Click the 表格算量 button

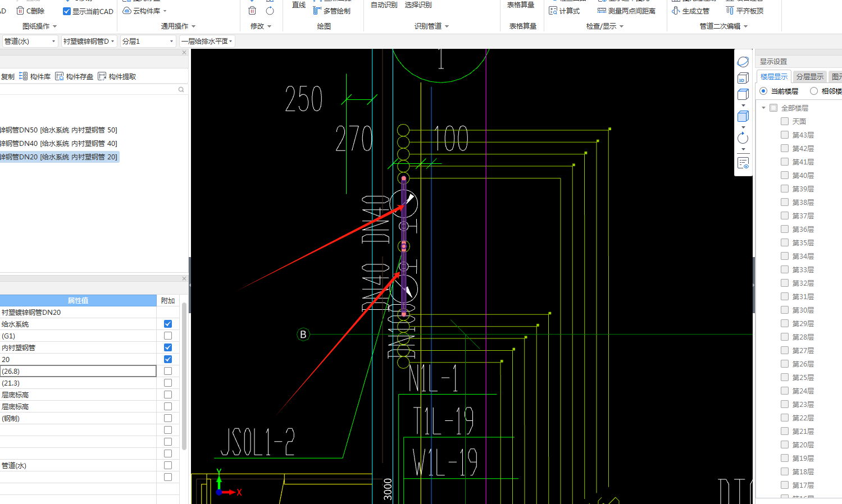(x=521, y=4)
